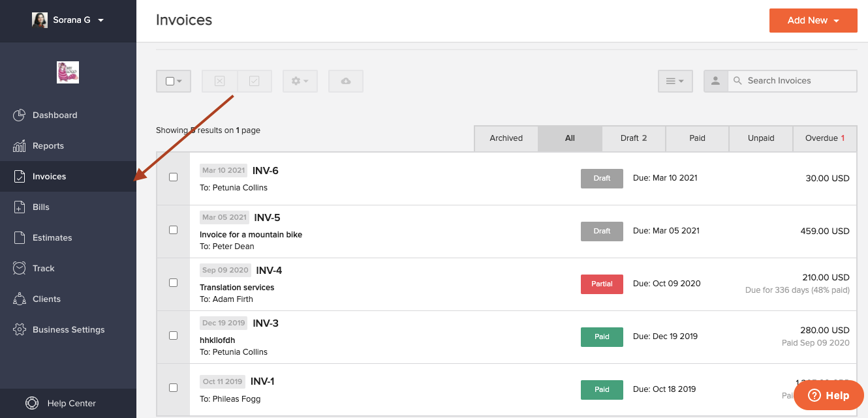This screenshot has width=868, height=418.
Task: Open the Bills document icon
Action: [20, 207]
